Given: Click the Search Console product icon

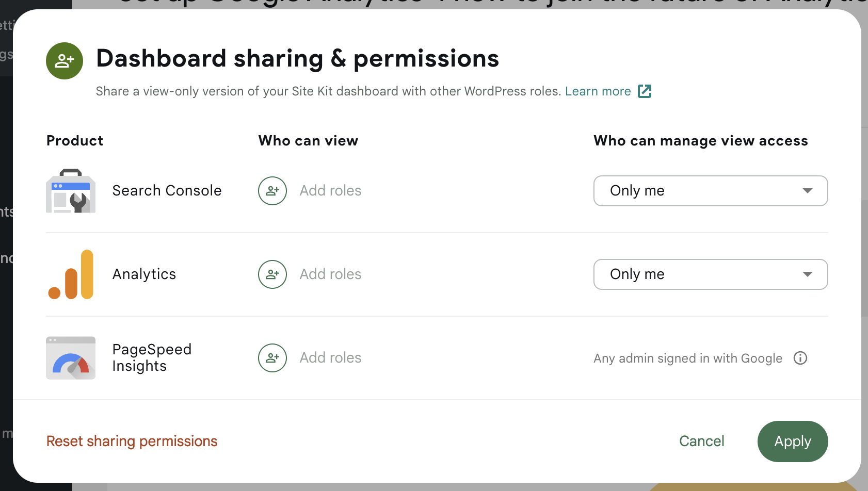Looking at the screenshot, I should 71,191.
